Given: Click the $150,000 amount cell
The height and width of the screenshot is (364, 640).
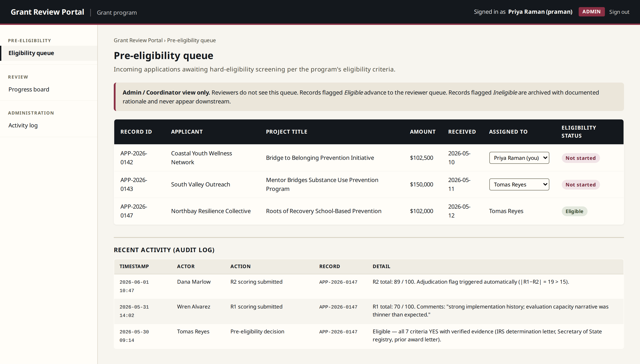Looking at the screenshot, I should pos(422,184).
